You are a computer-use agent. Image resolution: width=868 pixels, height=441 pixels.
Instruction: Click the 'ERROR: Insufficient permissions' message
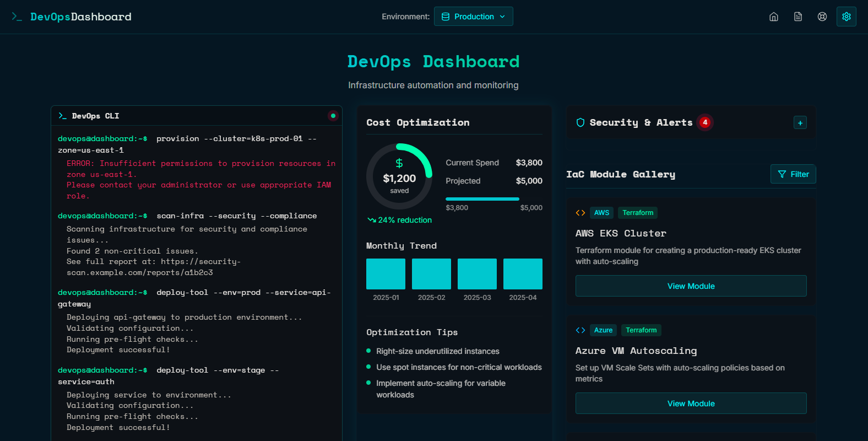201,180
